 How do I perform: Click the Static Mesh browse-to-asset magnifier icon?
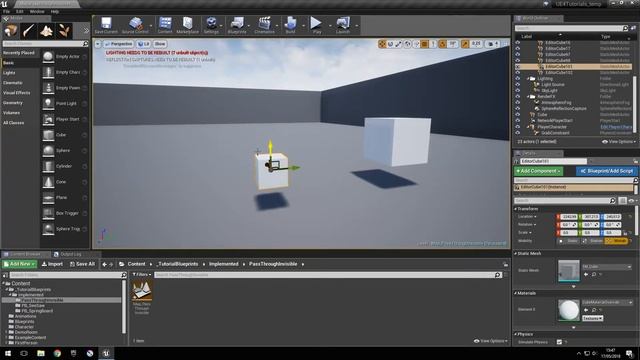click(594, 275)
